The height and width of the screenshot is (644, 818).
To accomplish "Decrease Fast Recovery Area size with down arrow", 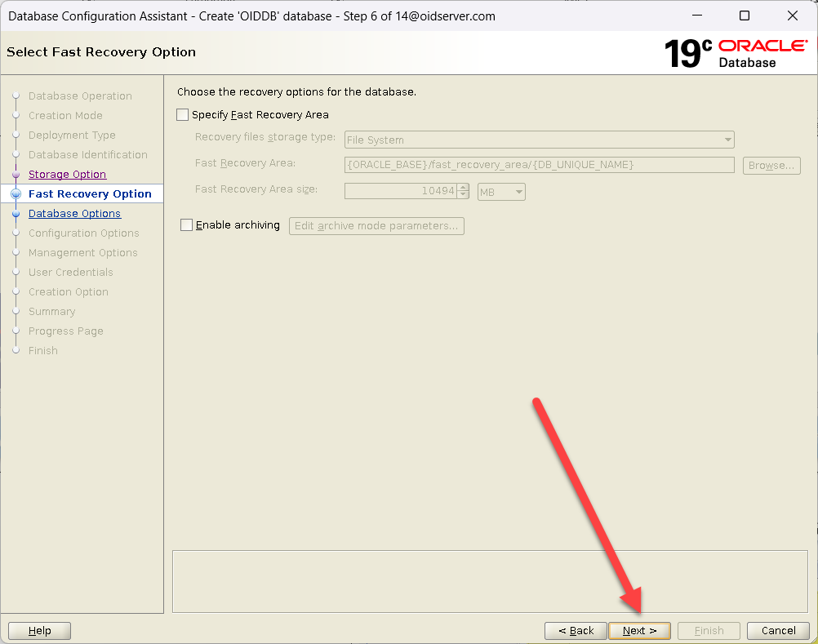I will tap(463, 196).
